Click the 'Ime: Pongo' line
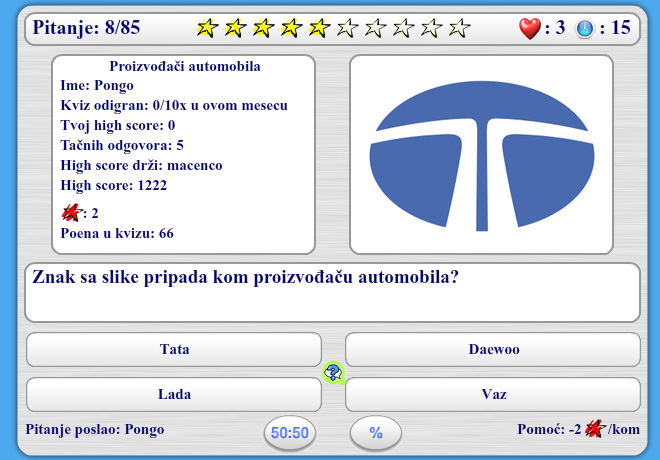 pyautogui.click(x=97, y=85)
